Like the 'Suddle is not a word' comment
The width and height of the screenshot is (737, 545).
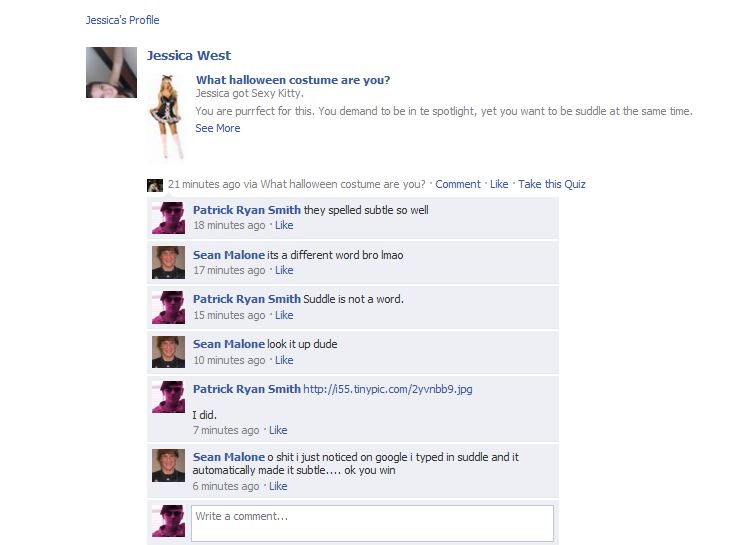284,315
